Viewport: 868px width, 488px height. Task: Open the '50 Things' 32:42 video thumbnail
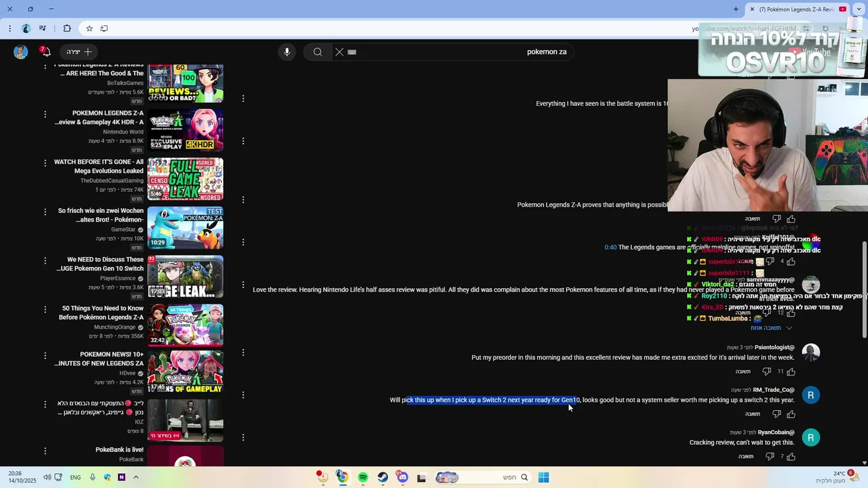(185, 325)
